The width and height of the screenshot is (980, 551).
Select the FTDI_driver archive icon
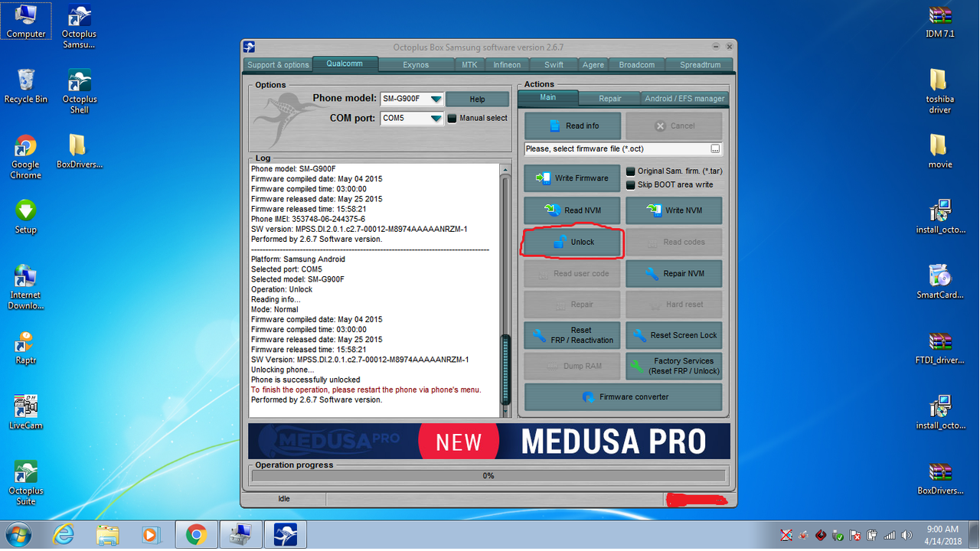click(x=940, y=348)
